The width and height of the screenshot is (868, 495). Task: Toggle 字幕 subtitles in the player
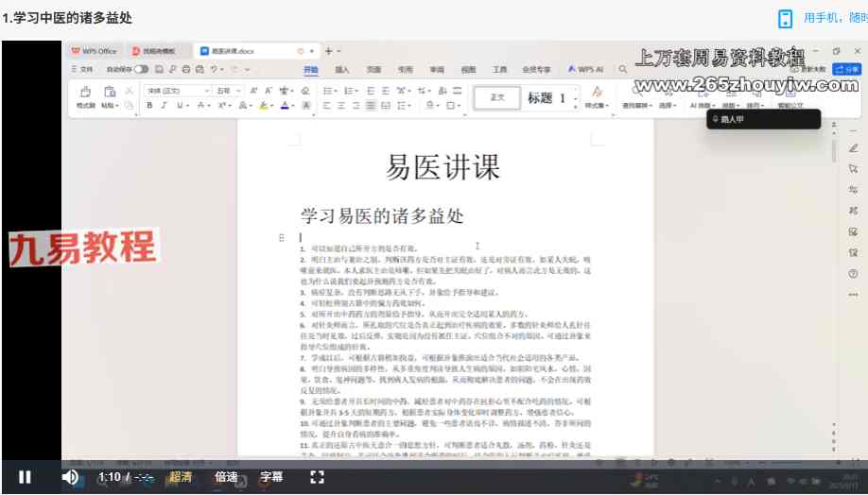271,477
